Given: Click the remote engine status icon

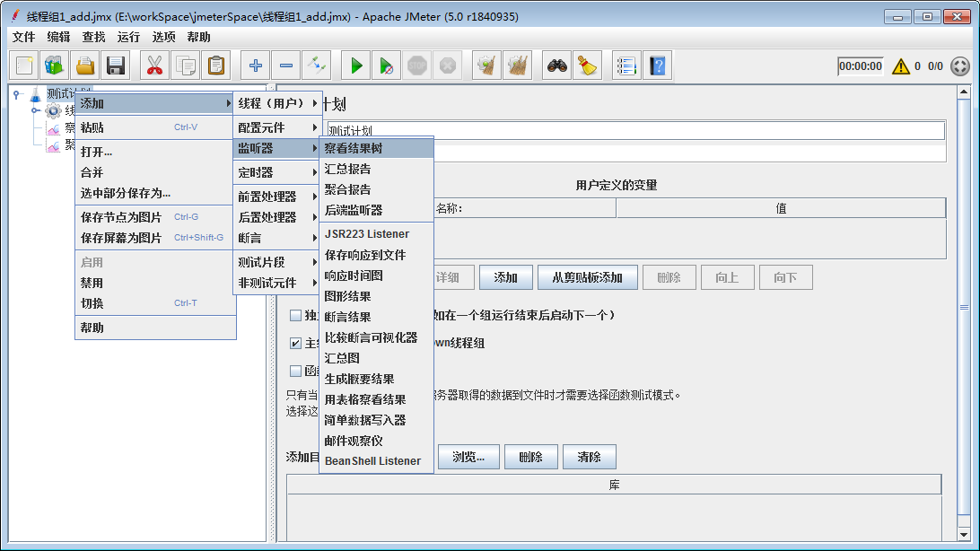Looking at the screenshot, I should click(960, 66).
